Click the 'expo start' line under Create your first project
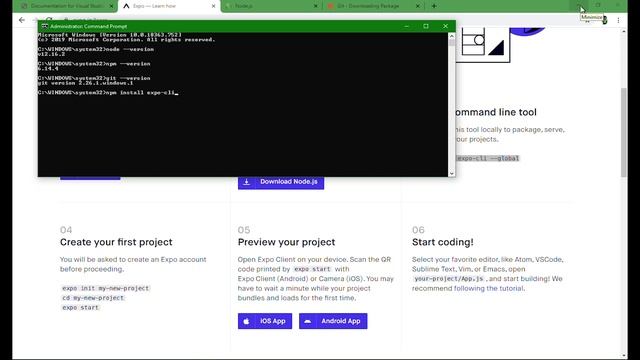640x360 pixels. (80, 307)
